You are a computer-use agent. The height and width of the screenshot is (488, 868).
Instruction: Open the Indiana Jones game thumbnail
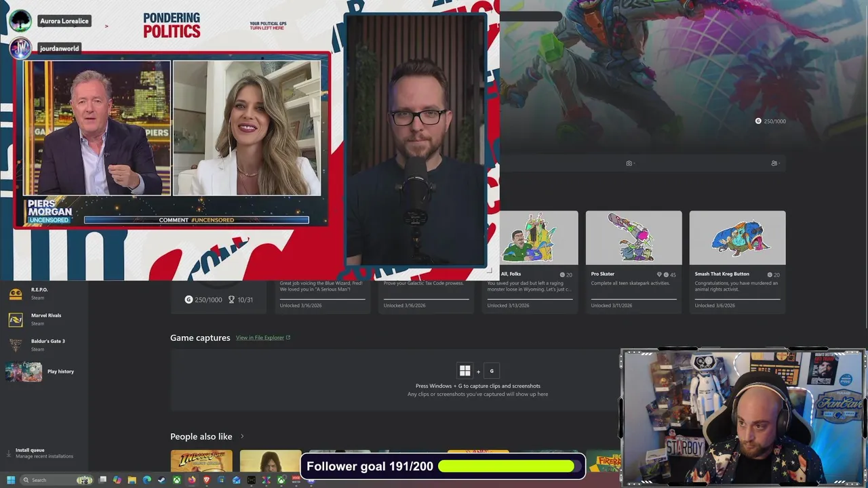click(x=201, y=461)
